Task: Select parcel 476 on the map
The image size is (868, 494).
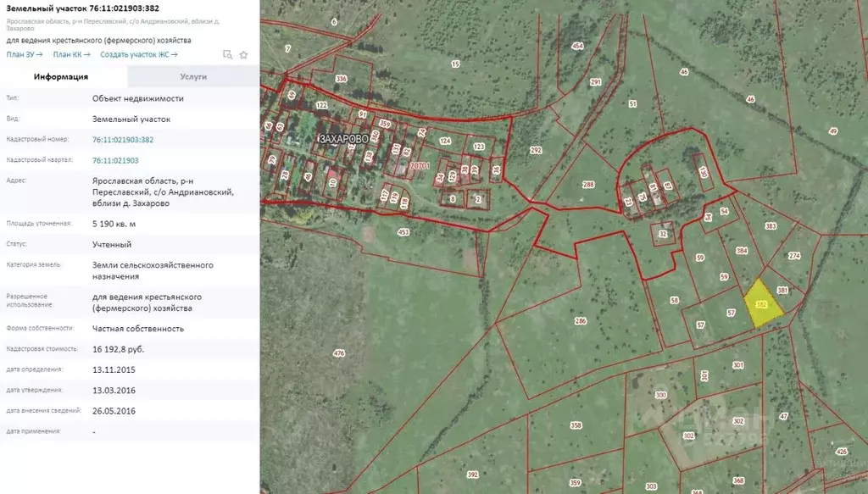Action: [339, 352]
